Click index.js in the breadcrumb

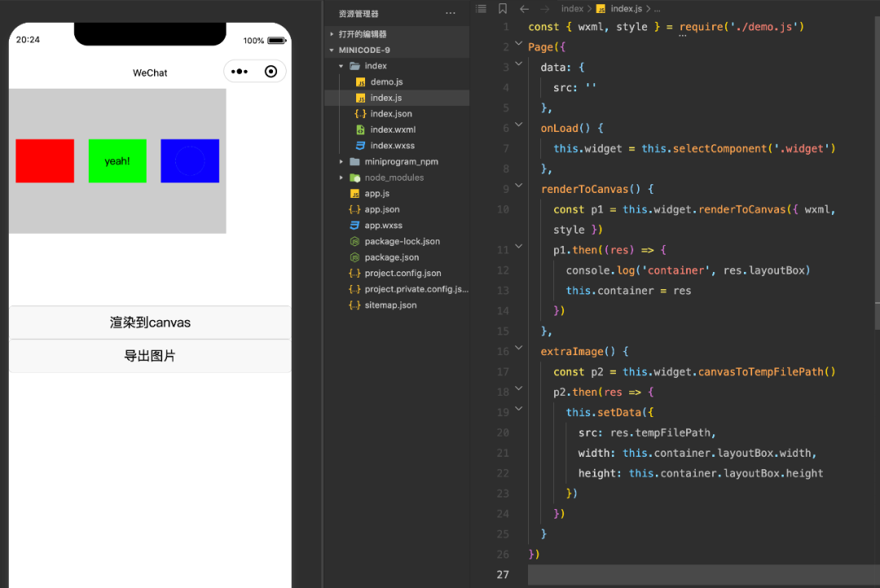(x=626, y=8)
